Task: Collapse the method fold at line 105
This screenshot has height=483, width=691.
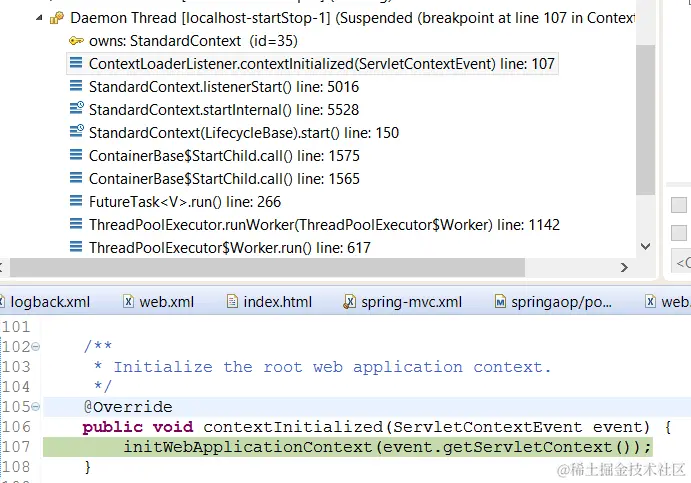Action: (x=36, y=406)
